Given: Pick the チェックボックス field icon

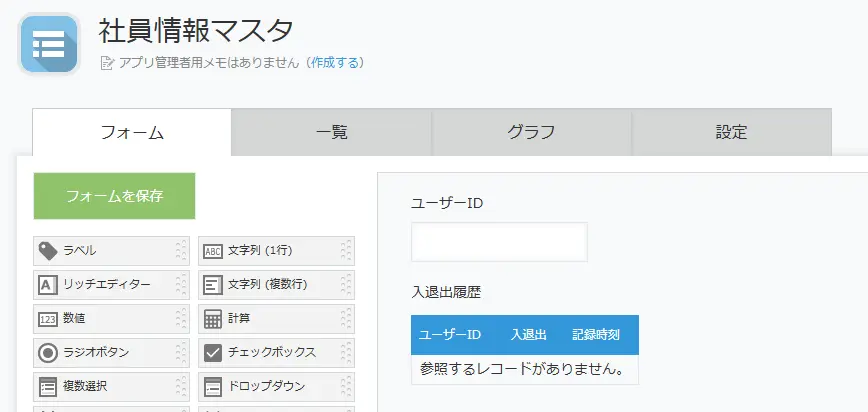Looking at the screenshot, I should [213, 353].
